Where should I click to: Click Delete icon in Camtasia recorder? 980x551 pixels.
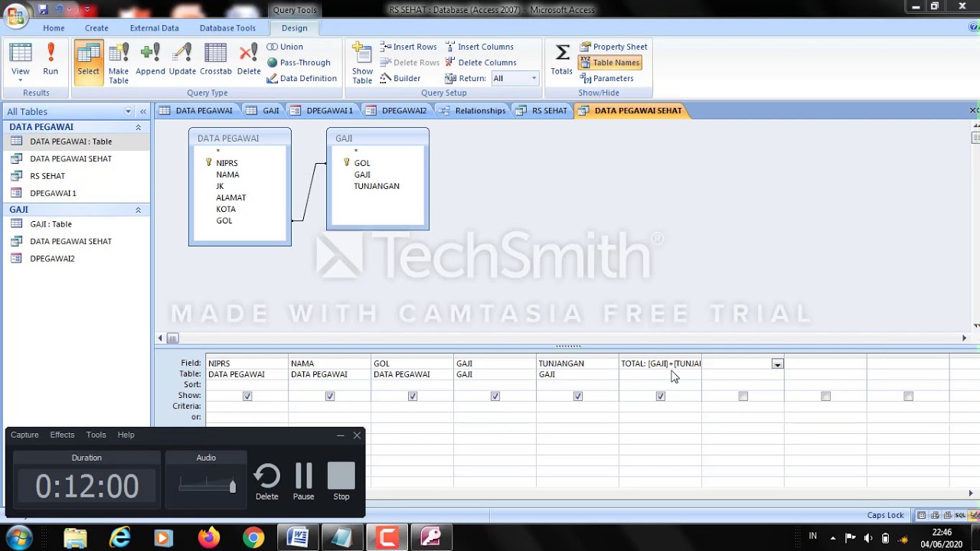tap(266, 482)
